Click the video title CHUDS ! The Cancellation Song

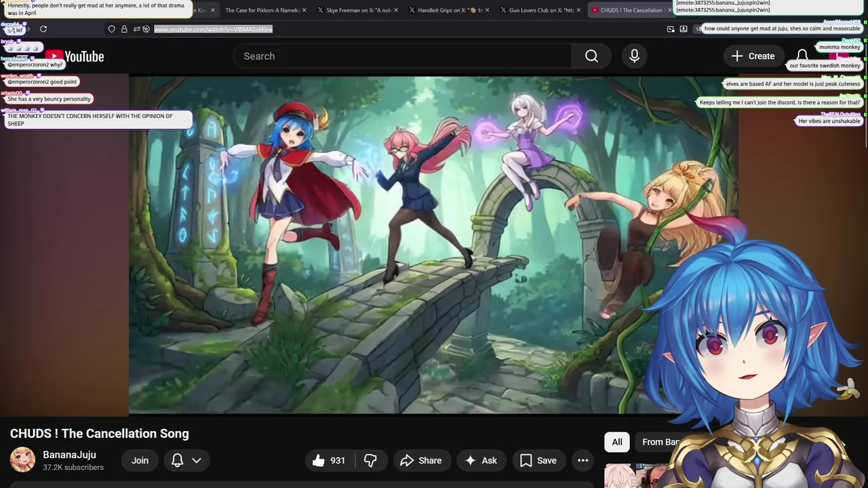click(x=100, y=434)
